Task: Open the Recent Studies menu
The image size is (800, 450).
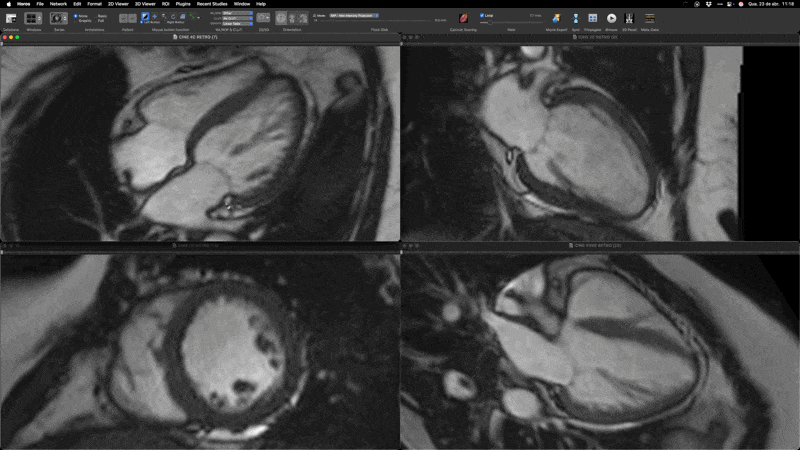Action: (212, 4)
